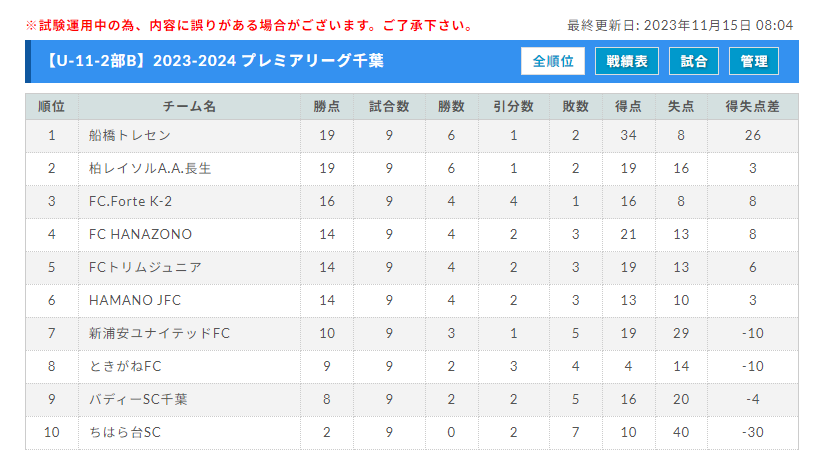Open the 試合 tab
The height and width of the screenshot is (466, 813).
(x=694, y=61)
